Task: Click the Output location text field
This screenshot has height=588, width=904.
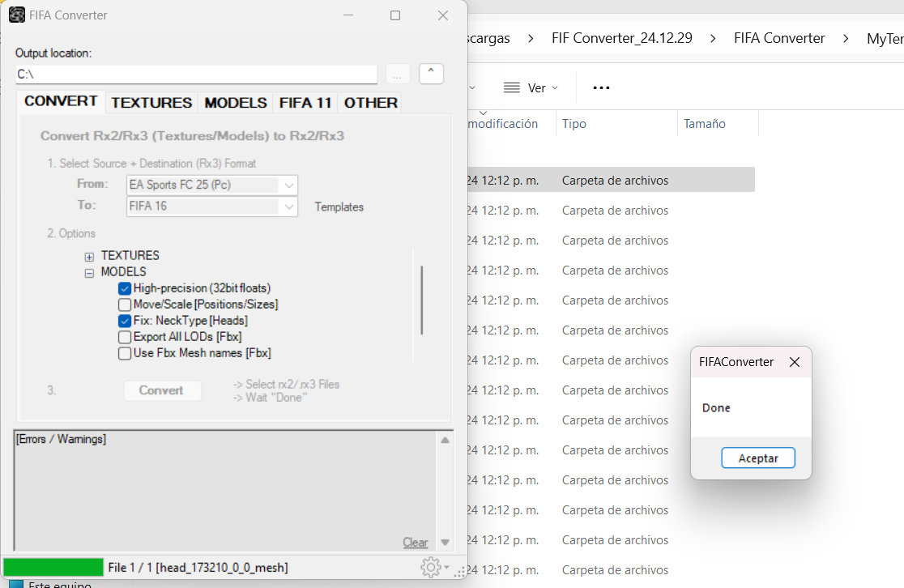Action: [x=196, y=75]
